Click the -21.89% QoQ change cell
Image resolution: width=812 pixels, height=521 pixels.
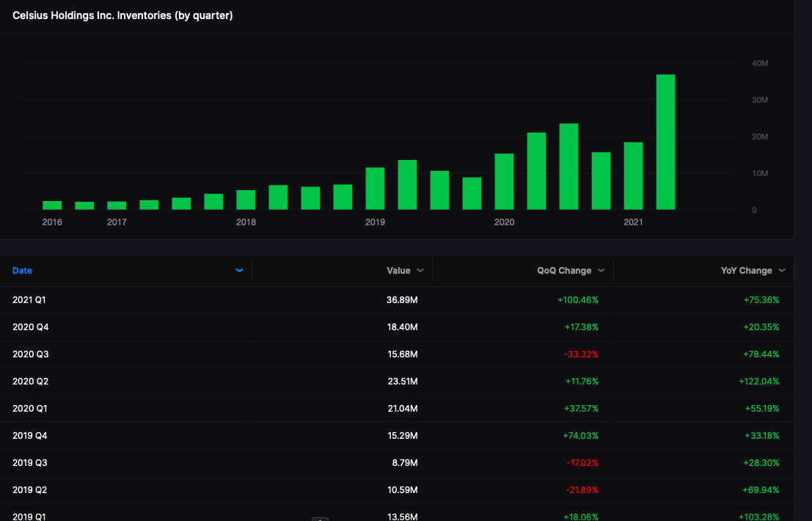582,490
